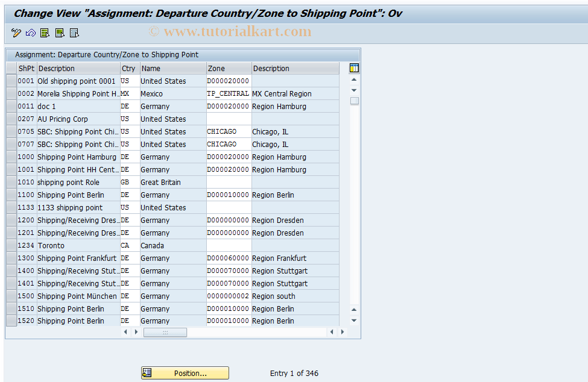Click the Zone column header
Screen dimensions: 588x382
pyautogui.click(x=228, y=68)
